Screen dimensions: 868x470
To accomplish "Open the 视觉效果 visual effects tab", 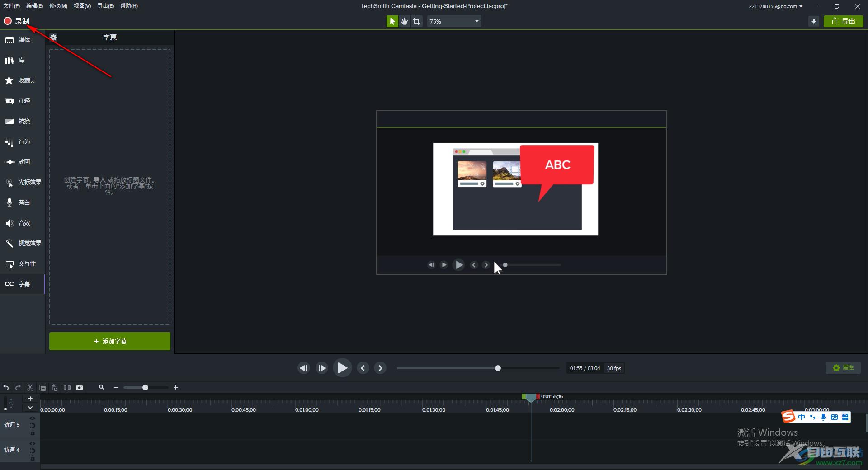I will point(23,243).
